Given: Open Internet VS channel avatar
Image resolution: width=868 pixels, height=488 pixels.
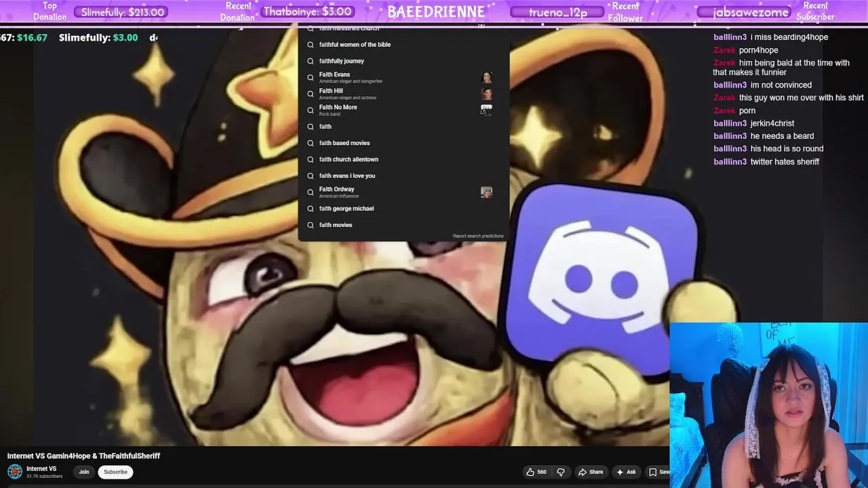Looking at the screenshot, I should pyautogui.click(x=15, y=472).
